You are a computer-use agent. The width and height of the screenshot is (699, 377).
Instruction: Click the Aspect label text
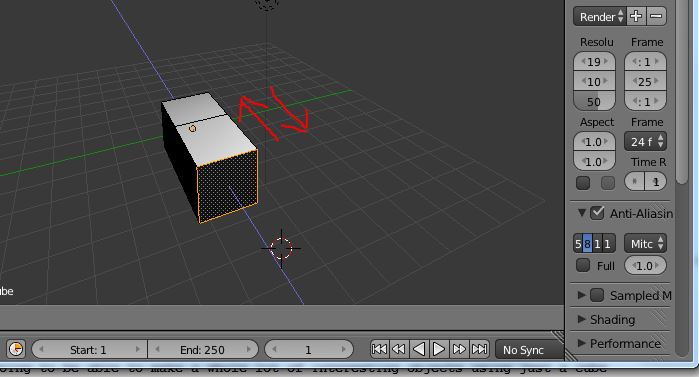pos(596,122)
